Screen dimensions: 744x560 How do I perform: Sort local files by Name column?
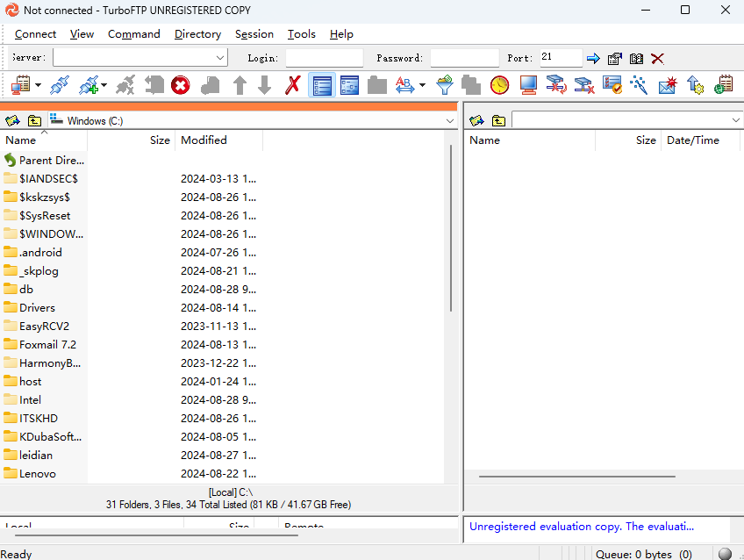44,140
